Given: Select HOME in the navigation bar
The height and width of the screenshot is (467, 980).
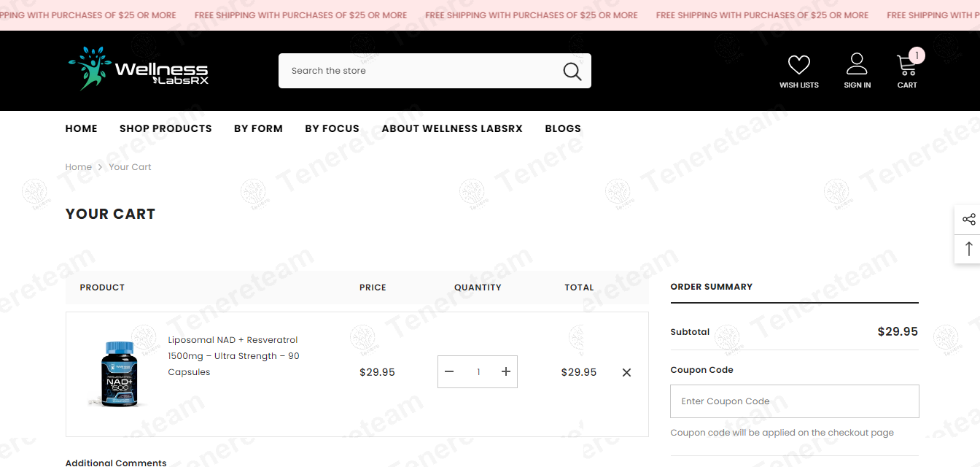Looking at the screenshot, I should [x=81, y=128].
